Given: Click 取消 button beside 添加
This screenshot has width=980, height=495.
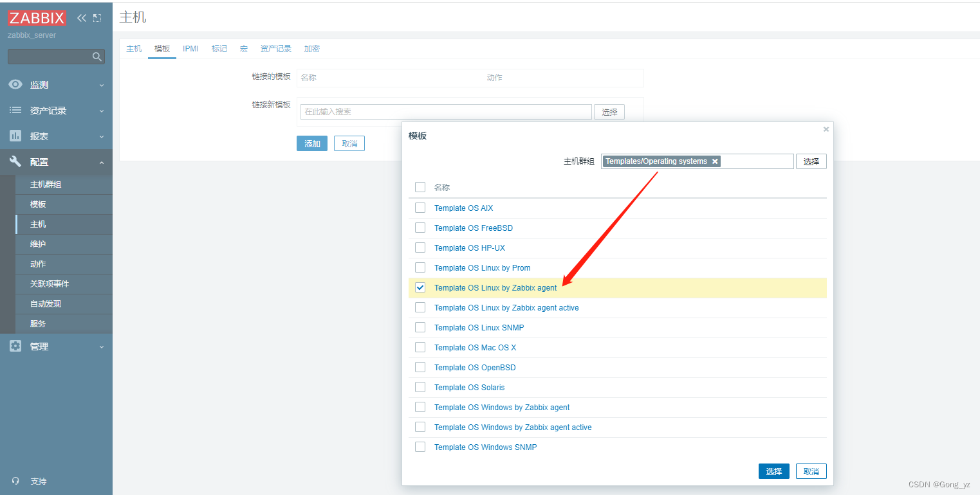Looking at the screenshot, I should click(349, 143).
